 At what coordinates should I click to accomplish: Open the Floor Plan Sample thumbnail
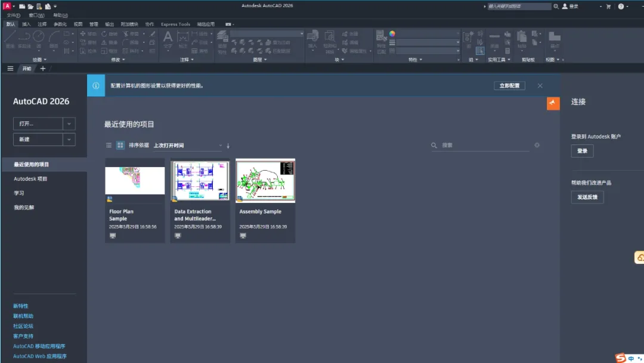point(135,180)
